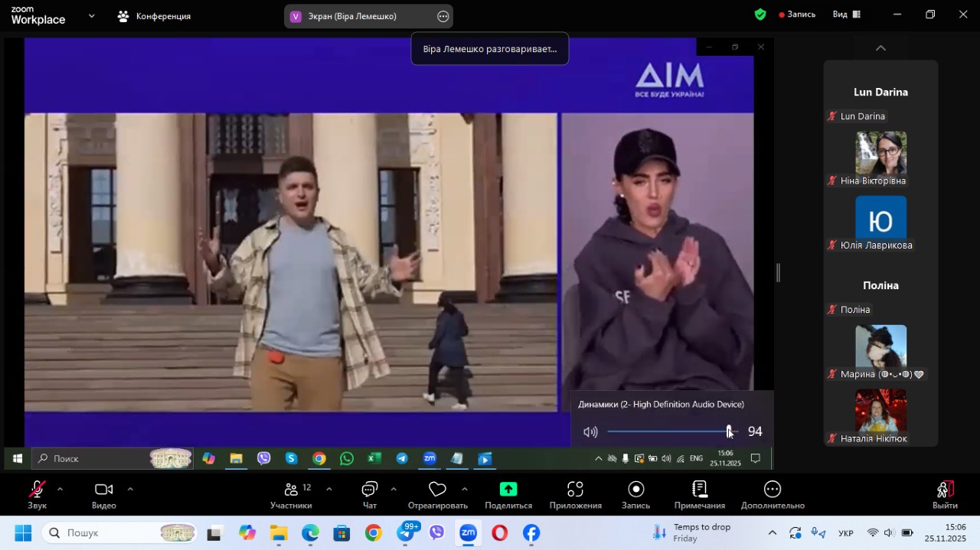Expand video options arrow next to Видео

(130, 489)
